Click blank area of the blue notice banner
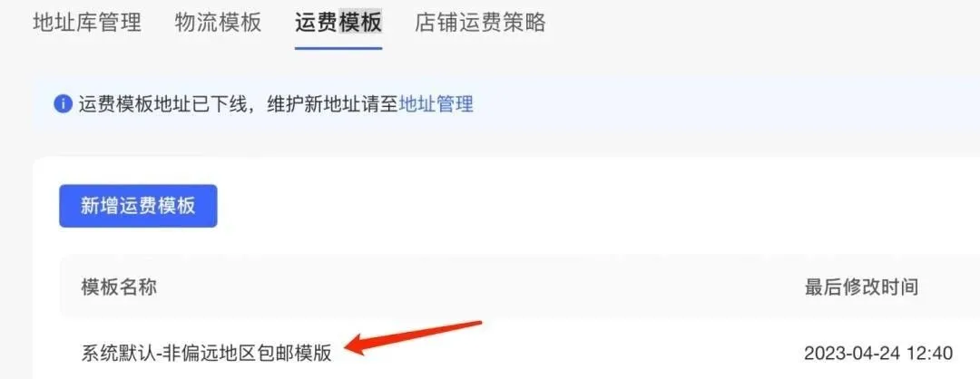This screenshot has width=980, height=379. pos(719,103)
